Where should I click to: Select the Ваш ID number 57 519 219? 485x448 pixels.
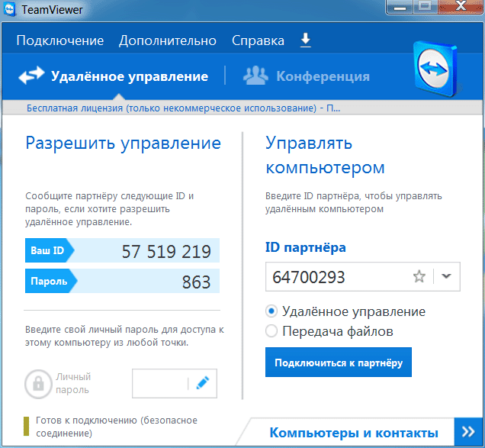click(166, 251)
